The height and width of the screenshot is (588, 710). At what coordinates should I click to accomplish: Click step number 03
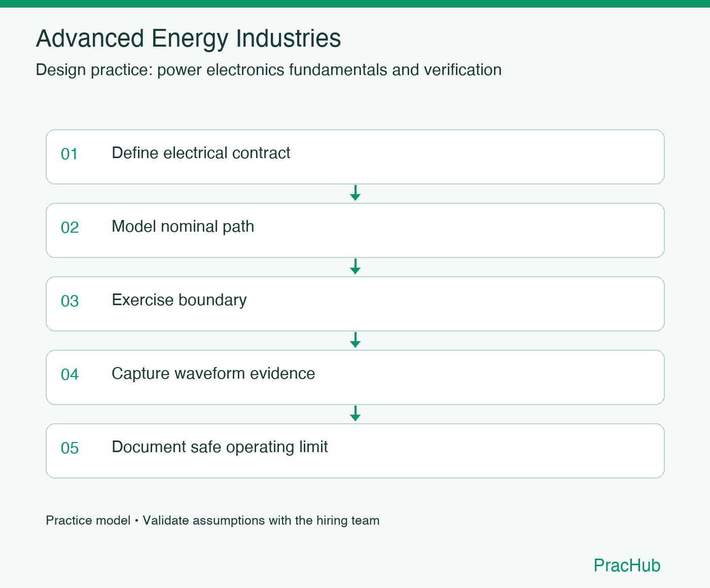69,301
